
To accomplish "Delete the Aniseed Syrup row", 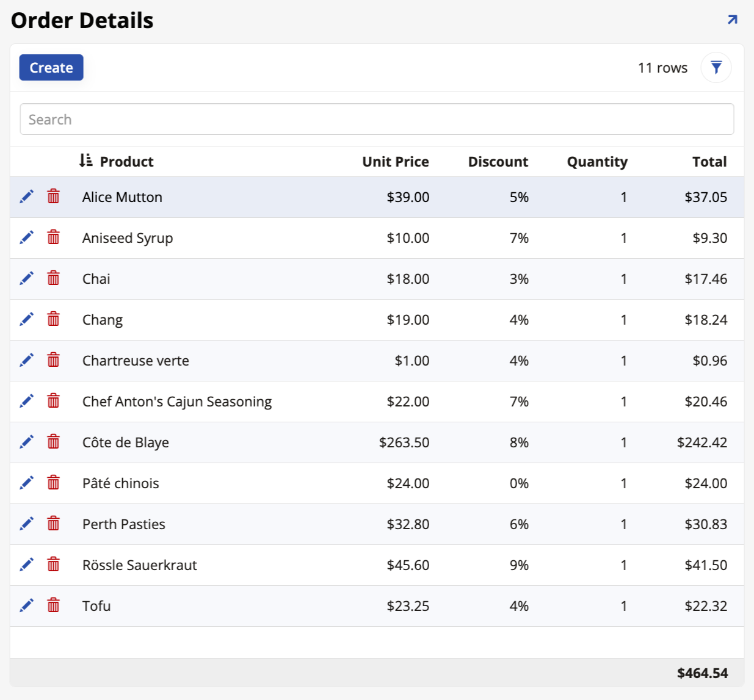I will [x=53, y=237].
